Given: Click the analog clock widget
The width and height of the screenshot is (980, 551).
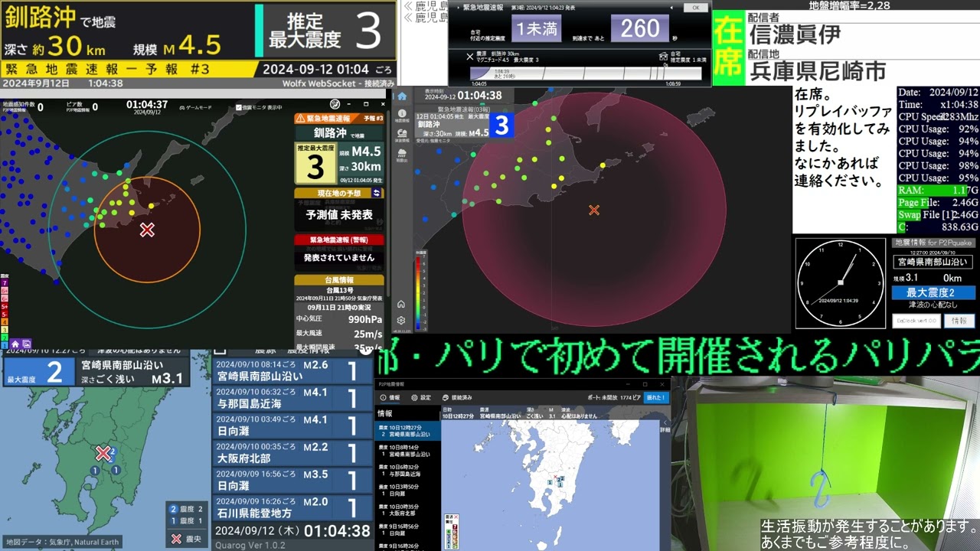Looking at the screenshot, I should tap(840, 282).
